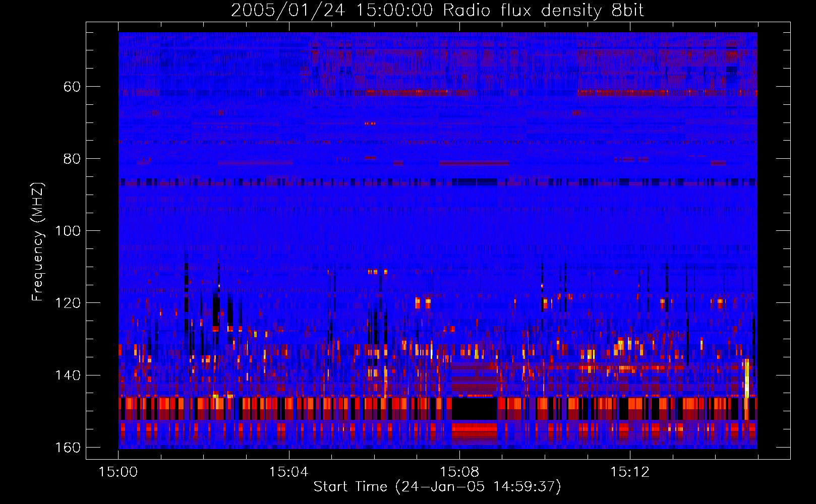816x504 pixels.
Task: Select the 'Frequency (MHZ)' y-axis label
Action: [38, 242]
